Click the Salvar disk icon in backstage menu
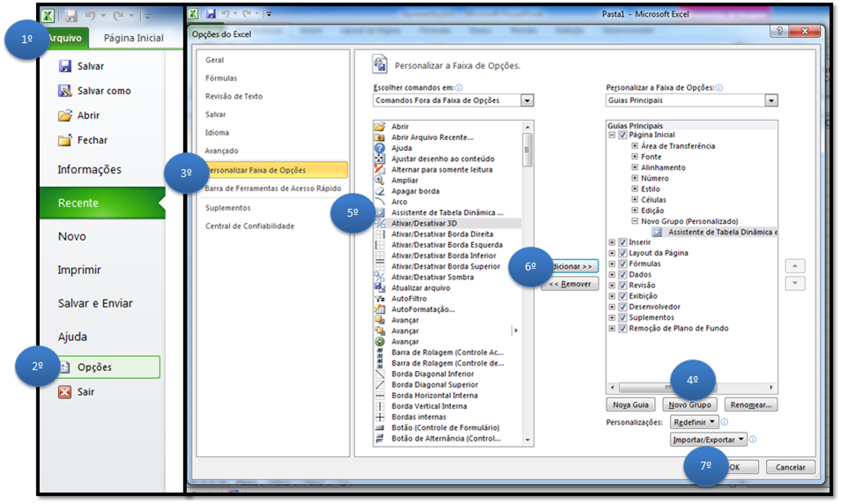Screen dimensions: 841x504 (x=65, y=66)
